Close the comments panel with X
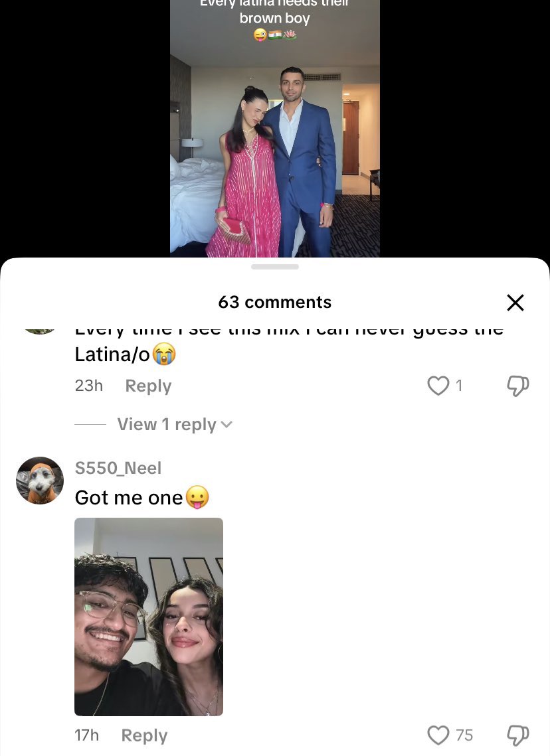The width and height of the screenshot is (550, 756). (515, 303)
